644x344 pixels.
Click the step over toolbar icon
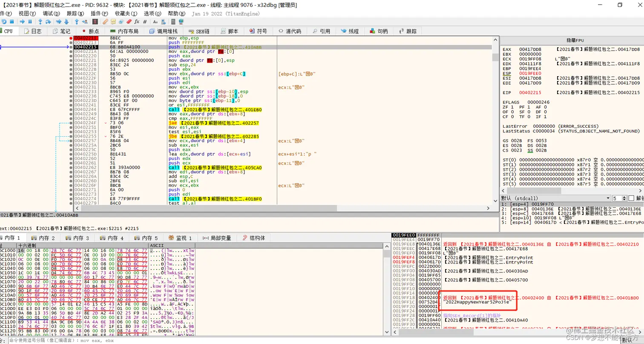[48, 21]
